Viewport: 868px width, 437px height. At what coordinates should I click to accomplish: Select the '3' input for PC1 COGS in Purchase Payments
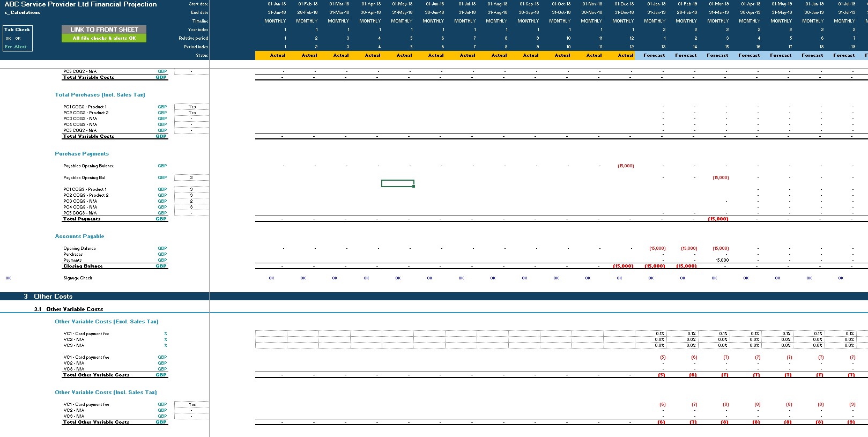[191, 189]
